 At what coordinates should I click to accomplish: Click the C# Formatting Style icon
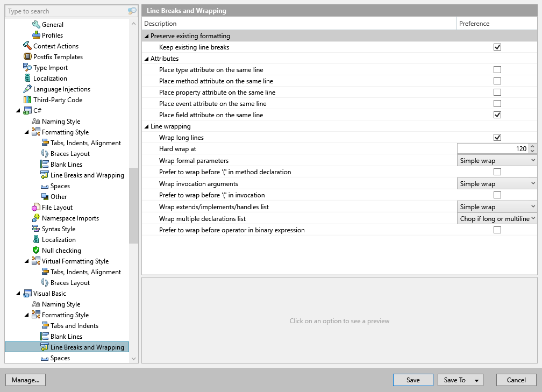point(36,132)
